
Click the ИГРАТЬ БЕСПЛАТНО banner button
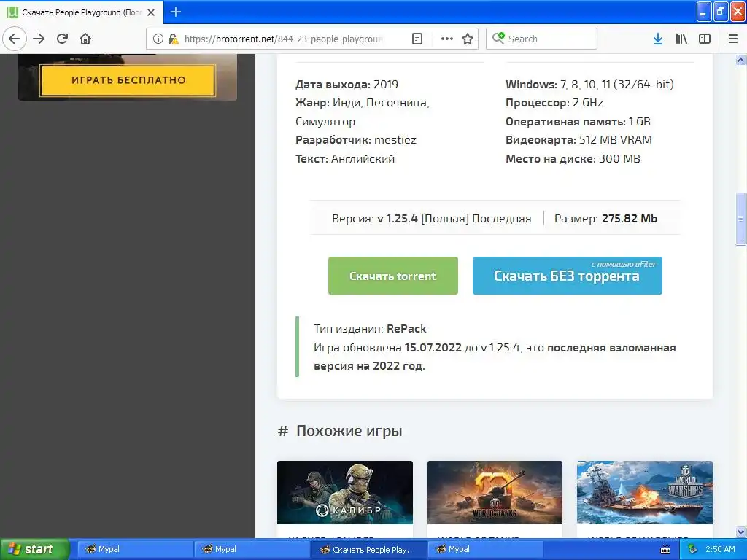coord(128,80)
